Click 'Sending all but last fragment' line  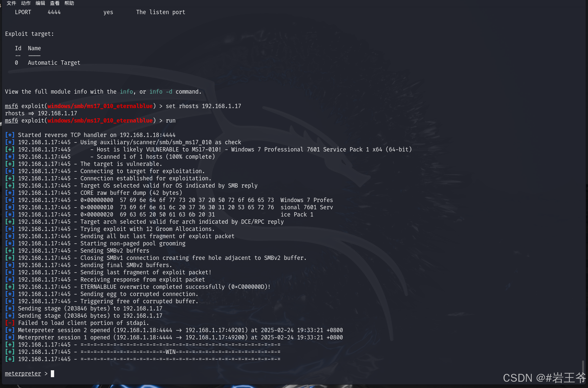point(120,236)
